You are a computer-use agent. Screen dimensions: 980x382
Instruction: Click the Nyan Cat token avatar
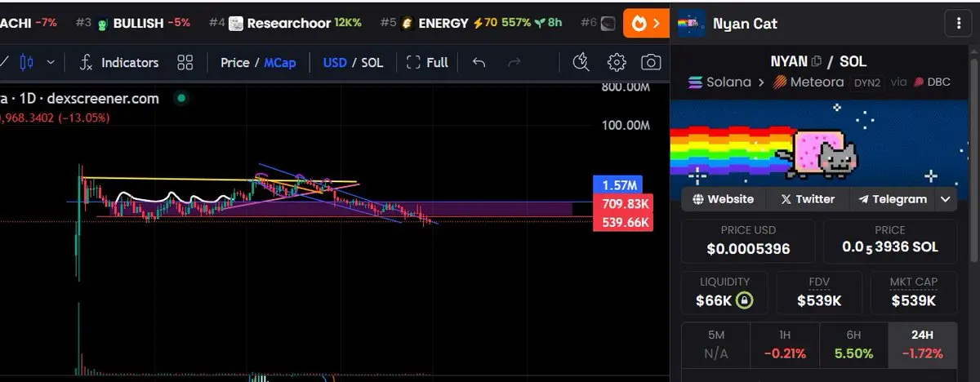(x=692, y=24)
